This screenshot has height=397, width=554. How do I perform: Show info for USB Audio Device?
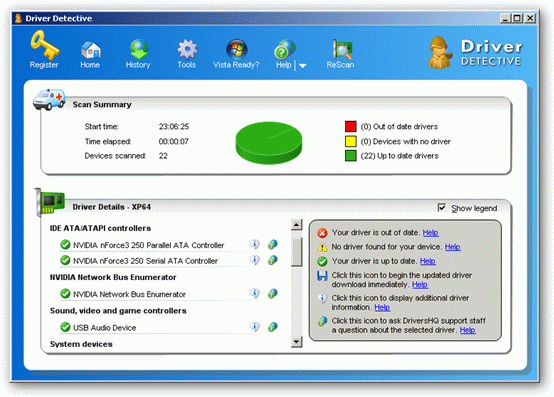tap(255, 327)
